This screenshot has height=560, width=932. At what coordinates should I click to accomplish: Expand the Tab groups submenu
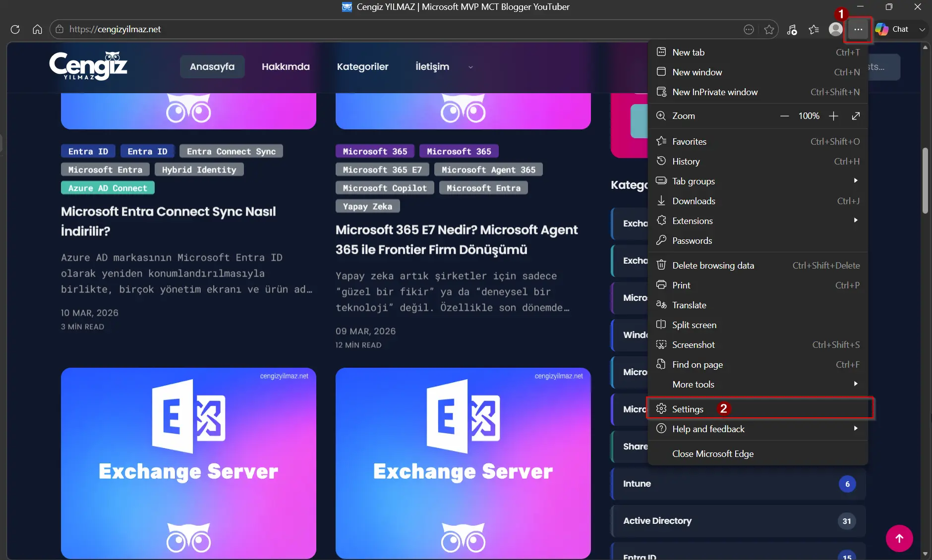click(x=757, y=181)
